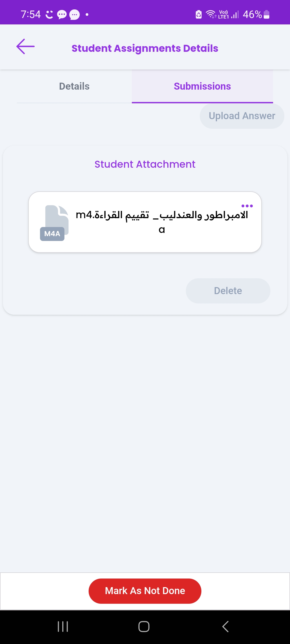Viewport: 290px width, 644px height.
Task: Tap Android back navigation chevron
Action: point(225,627)
